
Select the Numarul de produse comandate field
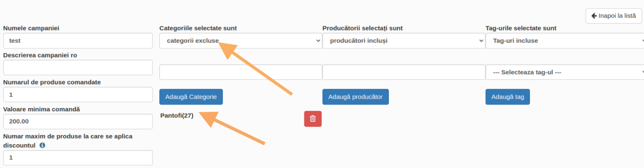coord(78,94)
